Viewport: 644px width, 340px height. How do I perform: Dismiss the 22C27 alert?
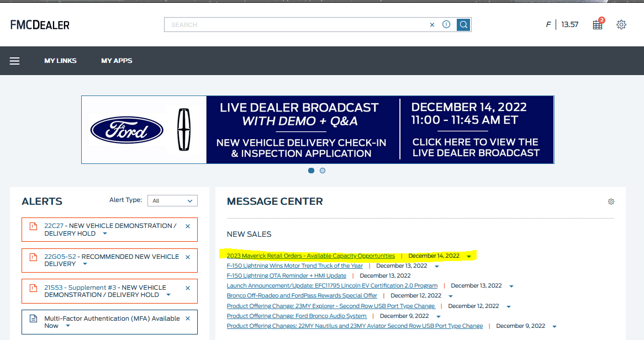click(188, 226)
